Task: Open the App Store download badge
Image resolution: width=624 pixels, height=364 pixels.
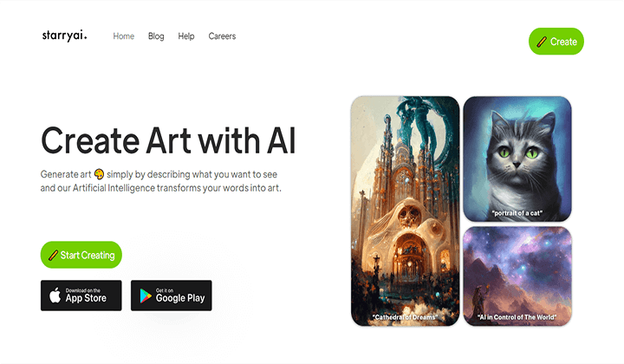Action: coord(81,296)
